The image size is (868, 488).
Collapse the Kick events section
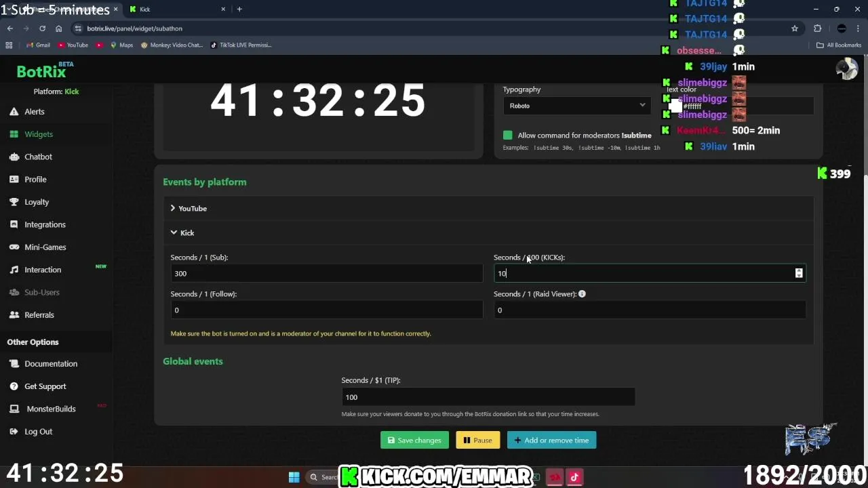pyautogui.click(x=488, y=232)
